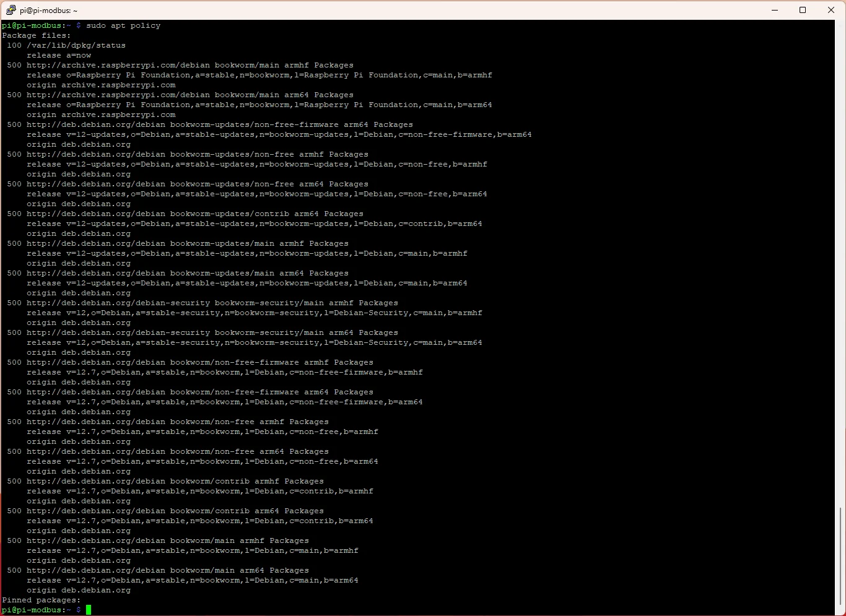Click the bookworm/non-free armhf Packages line

[168, 422]
